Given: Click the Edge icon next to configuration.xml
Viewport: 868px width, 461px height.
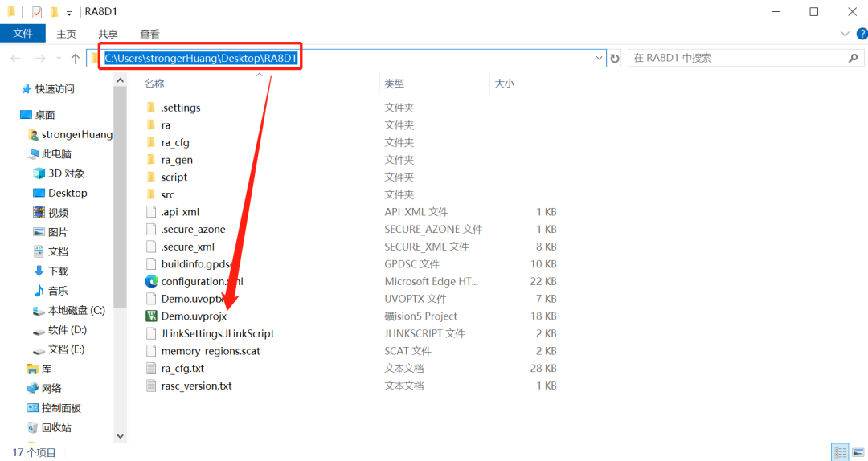Looking at the screenshot, I should 151,281.
